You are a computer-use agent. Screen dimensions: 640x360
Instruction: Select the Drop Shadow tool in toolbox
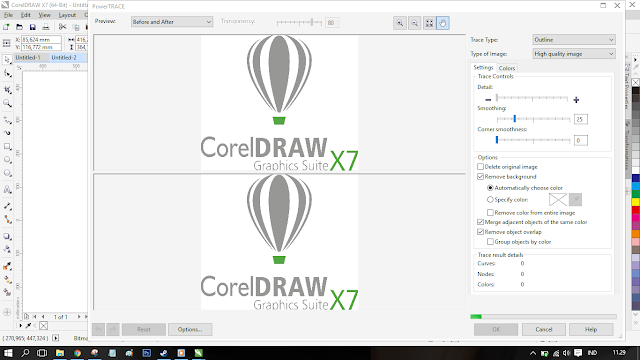(7, 236)
